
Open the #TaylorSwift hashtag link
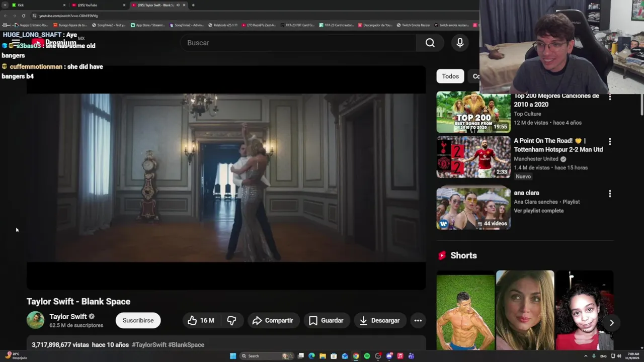[149, 345]
